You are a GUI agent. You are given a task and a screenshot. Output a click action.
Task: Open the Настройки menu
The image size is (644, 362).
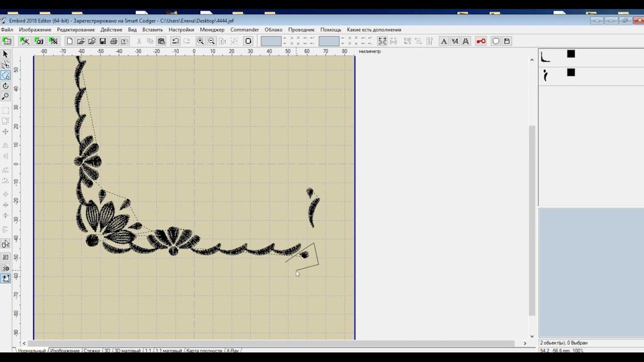(181, 30)
